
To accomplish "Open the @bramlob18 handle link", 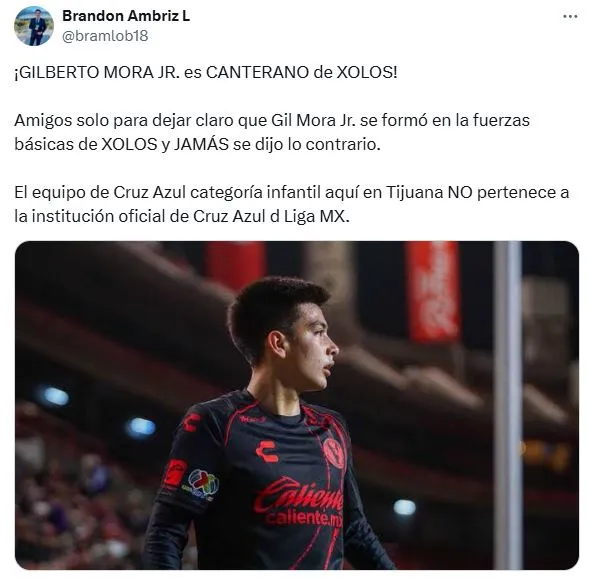I will [x=105, y=36].
